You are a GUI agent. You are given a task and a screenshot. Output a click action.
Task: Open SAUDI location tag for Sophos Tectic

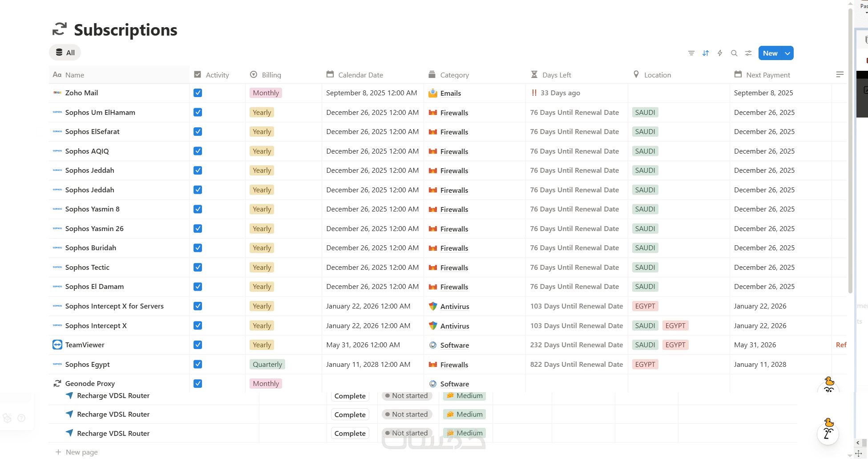tap(645, 267)
